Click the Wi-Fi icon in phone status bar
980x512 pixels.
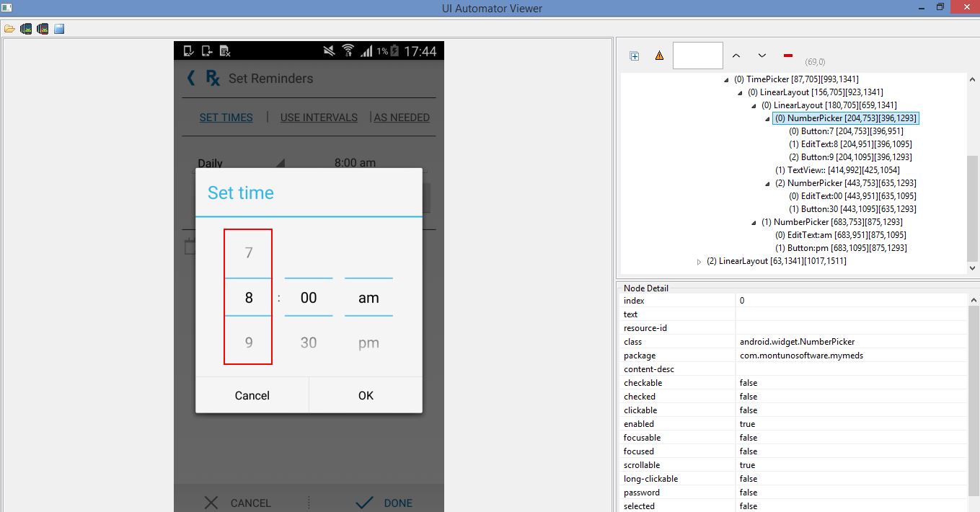(348, 50)
